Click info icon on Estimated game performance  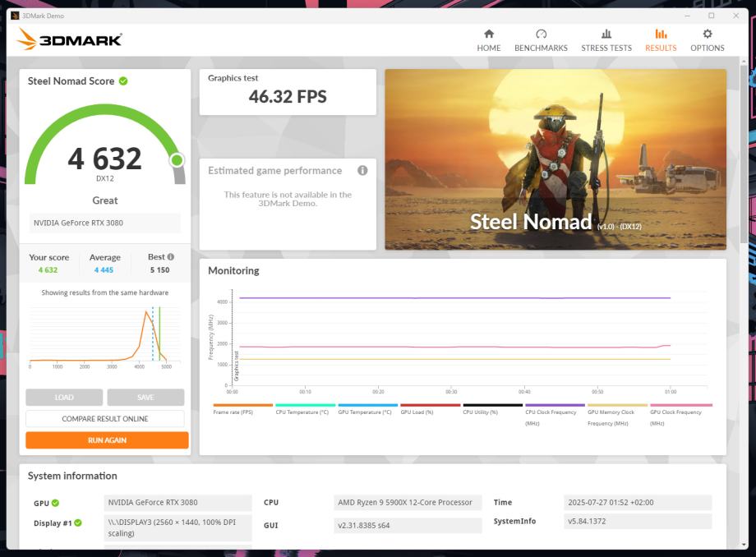[362, 170]
